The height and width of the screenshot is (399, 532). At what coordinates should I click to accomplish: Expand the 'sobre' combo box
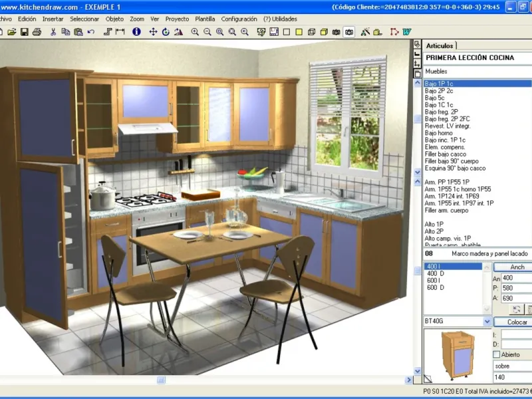coord(512,366)
